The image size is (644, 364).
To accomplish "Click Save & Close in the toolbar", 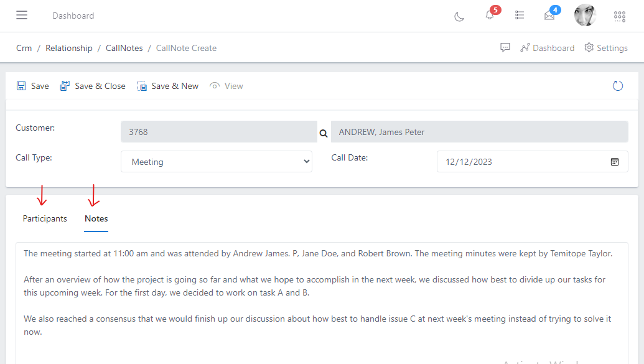I will 93,86.
